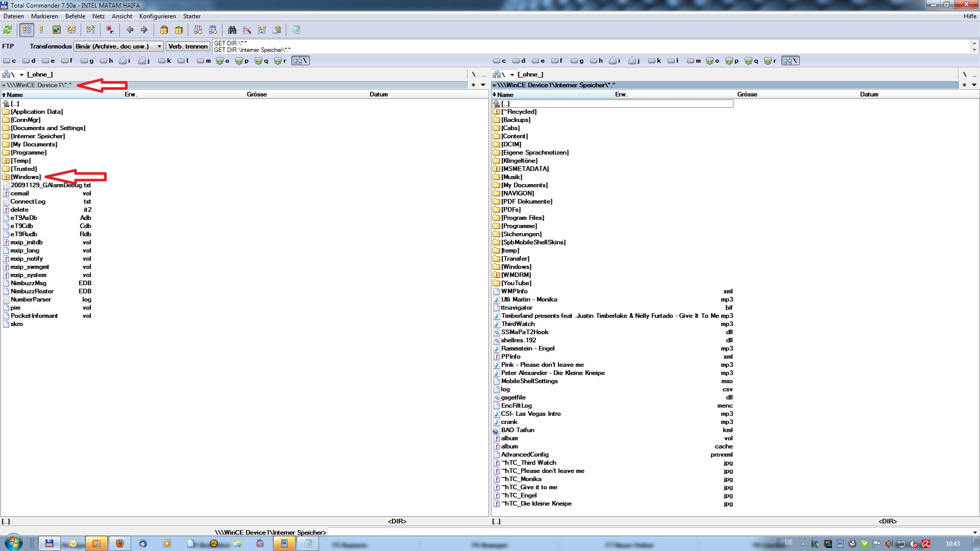980x551 pixels.
Task: Select Rammstein - Engel mp3 file
Action: coord(614,348)
